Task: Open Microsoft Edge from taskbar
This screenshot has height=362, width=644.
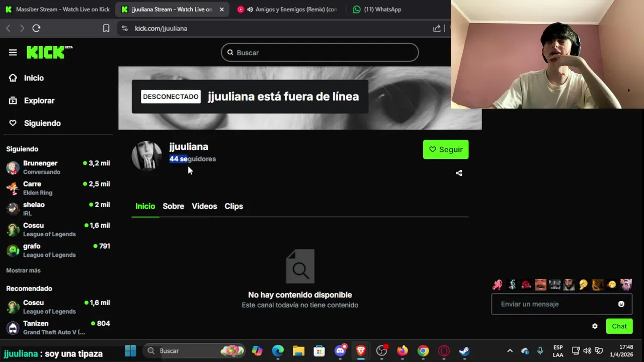Action: point(278,350)
